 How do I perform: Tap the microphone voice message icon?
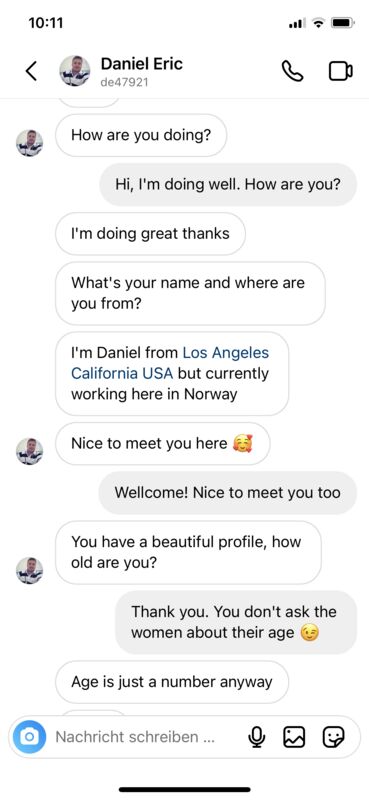[257, 737]
